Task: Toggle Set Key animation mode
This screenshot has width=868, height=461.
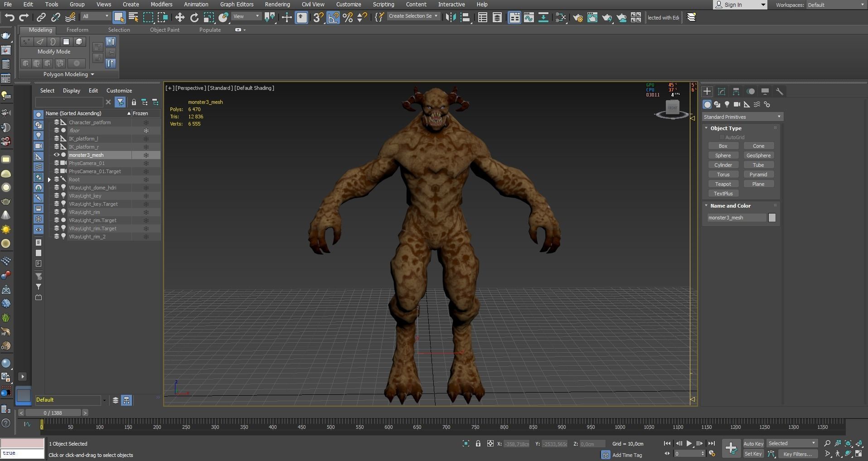Action: [753, 454]
